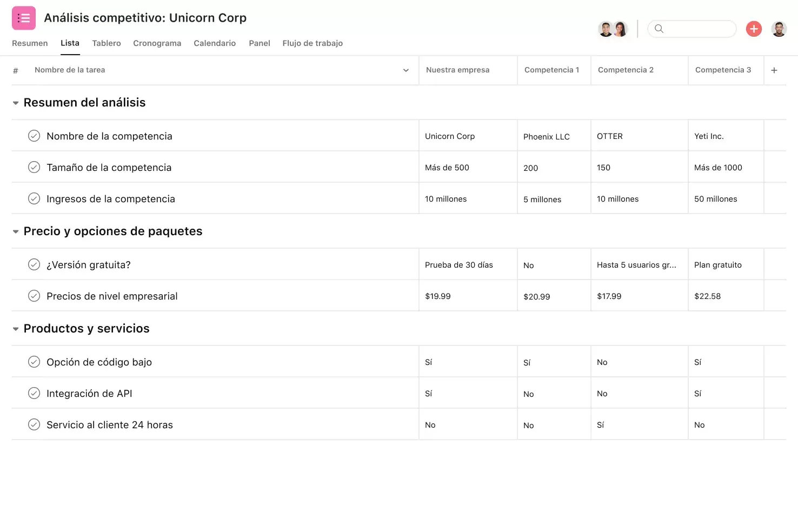Open the Opción de código bajo task
The image size is (798, 532).
point(99,362)
